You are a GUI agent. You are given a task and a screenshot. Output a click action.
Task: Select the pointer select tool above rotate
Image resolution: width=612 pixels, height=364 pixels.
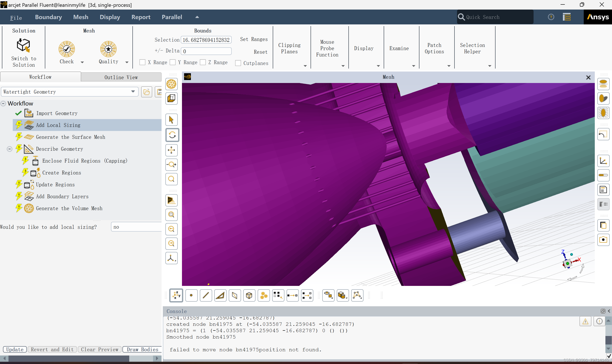tap(171, 120)
